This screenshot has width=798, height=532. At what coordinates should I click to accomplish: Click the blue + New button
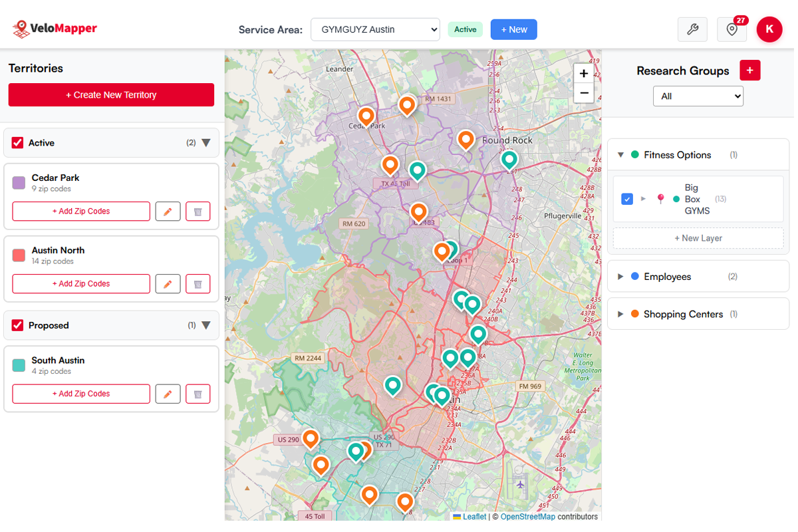[x=514, y=29]
